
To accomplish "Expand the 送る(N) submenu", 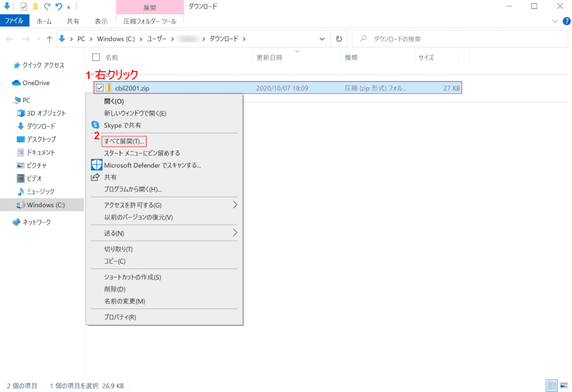I will 163,233.
